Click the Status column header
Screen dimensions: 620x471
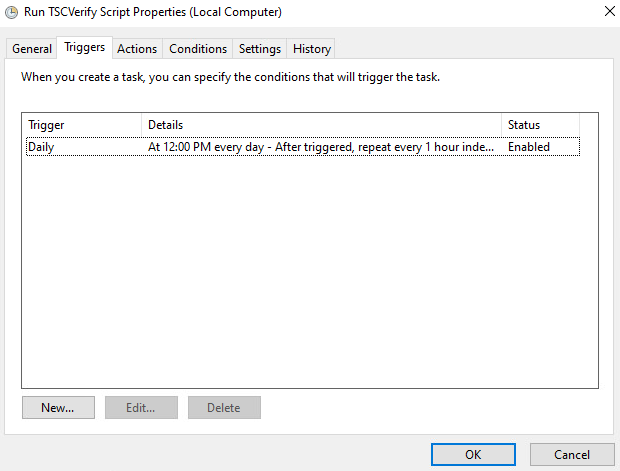[541, 125]
